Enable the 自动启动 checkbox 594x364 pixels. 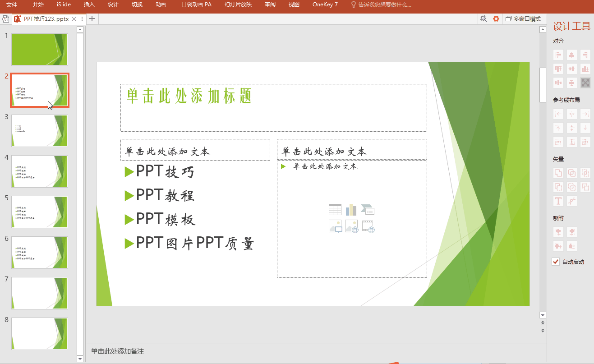coord(555,262)
